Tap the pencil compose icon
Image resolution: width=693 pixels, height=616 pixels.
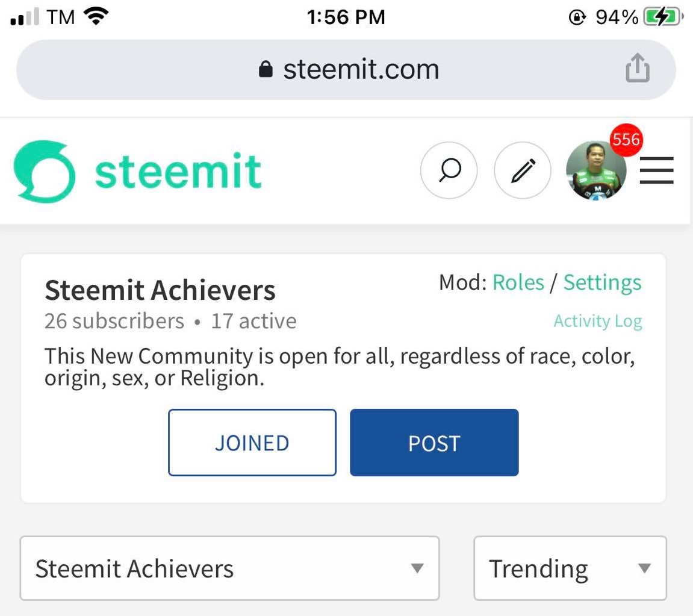[522, 171]
